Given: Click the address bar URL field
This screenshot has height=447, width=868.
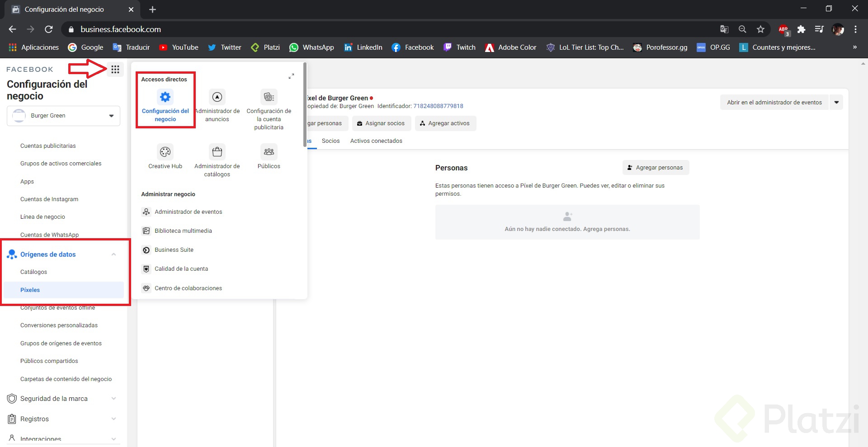Looking at the screenshot, I should 389,29.
